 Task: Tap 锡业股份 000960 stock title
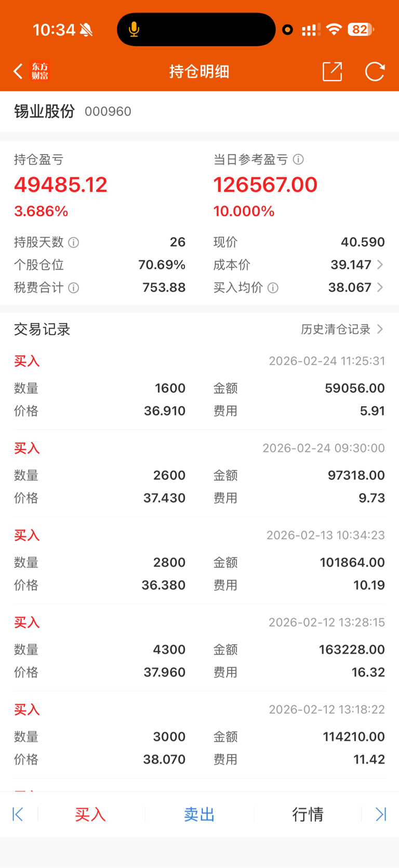point(72,111)
